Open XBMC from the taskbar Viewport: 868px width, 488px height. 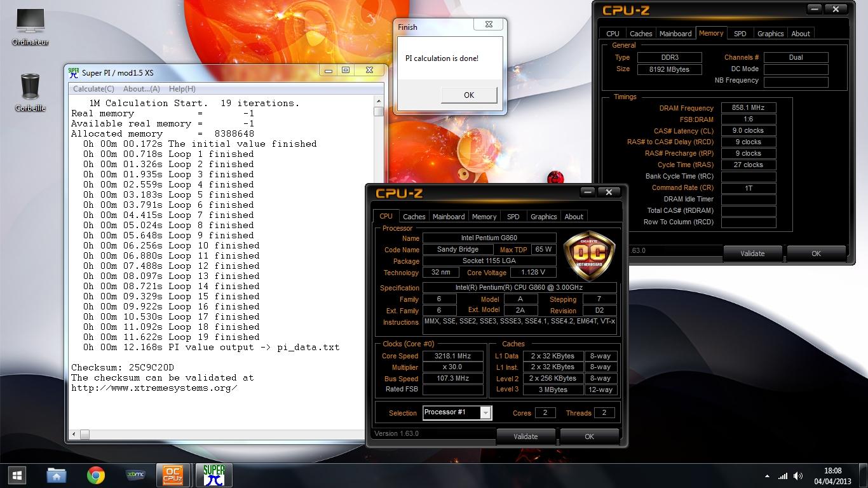coord(135,475)
